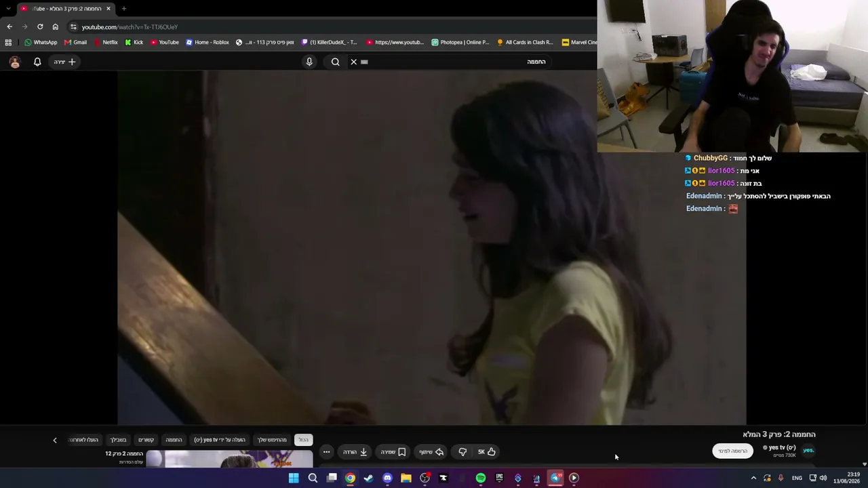
Task: Download the video
Action: (355, 452)
